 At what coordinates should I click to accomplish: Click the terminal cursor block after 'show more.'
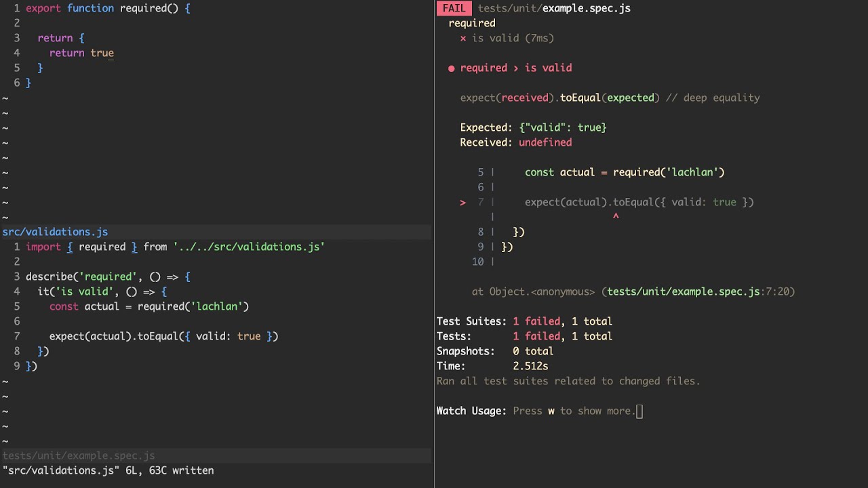click(639, 411)
